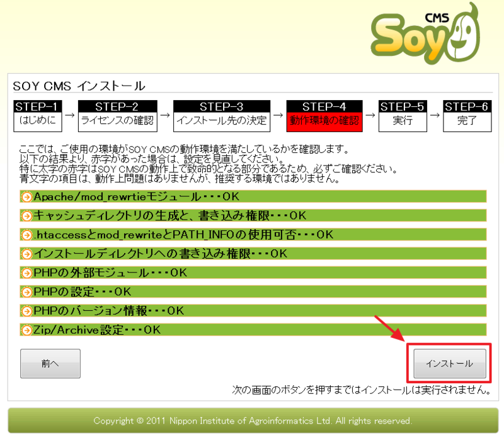Click the copyright text at the bottom
Screen dimensions: 504x438
tap(252, 420)
